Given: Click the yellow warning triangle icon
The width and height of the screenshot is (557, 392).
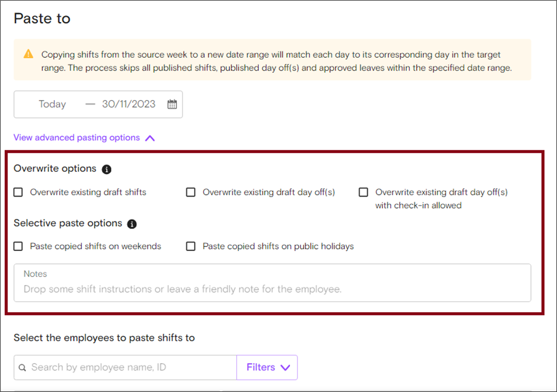Looking at the screenshot, I should pyautogui.click(x=29, y=53).
